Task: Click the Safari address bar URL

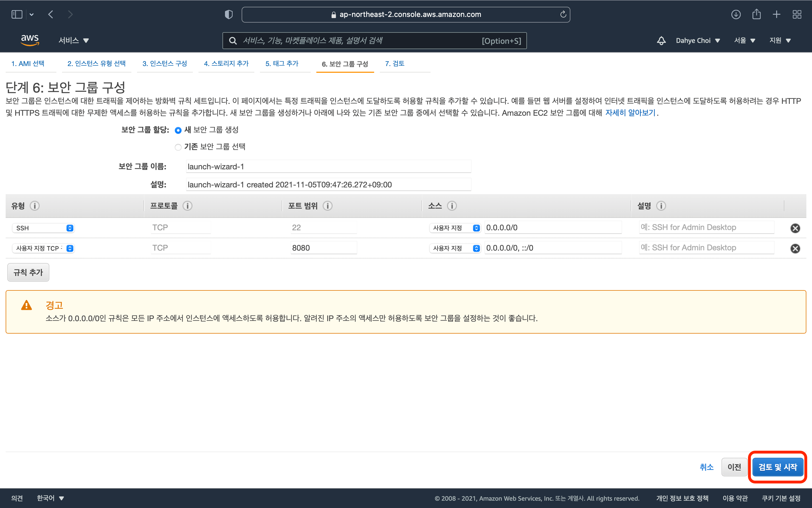Action: pos(406,14)
